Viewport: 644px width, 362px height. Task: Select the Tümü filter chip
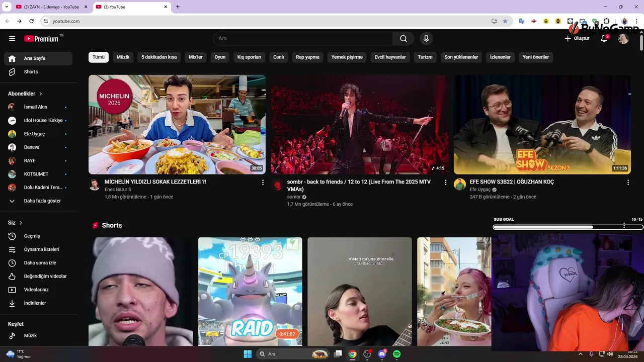point(99,57)
